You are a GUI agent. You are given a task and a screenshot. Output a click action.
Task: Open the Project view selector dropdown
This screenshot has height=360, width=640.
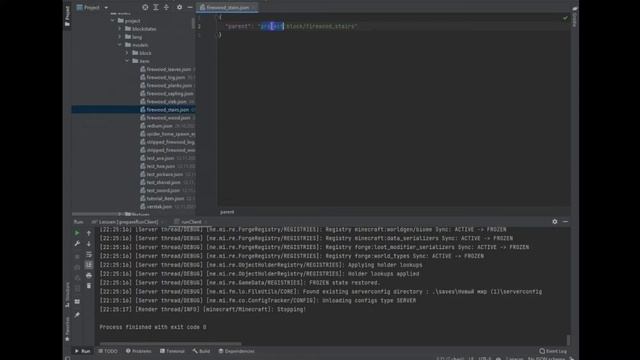click(x=92, y=7)
